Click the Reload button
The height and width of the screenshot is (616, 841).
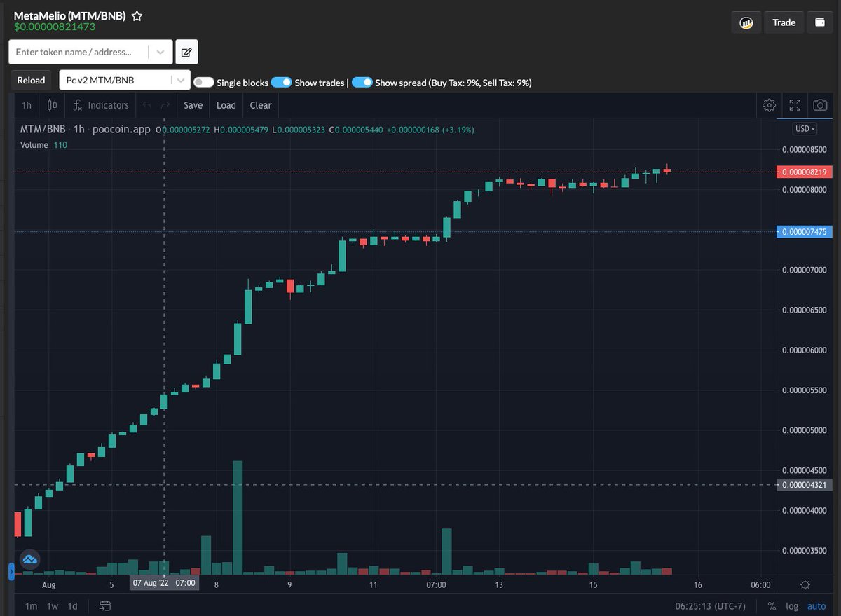pos(31,81)
